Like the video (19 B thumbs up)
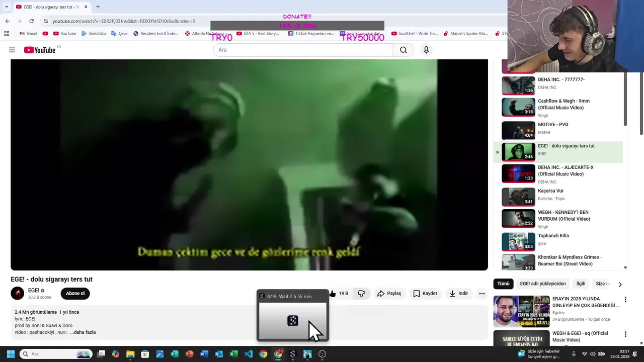 pyautogui.click(x=339, y=294)
